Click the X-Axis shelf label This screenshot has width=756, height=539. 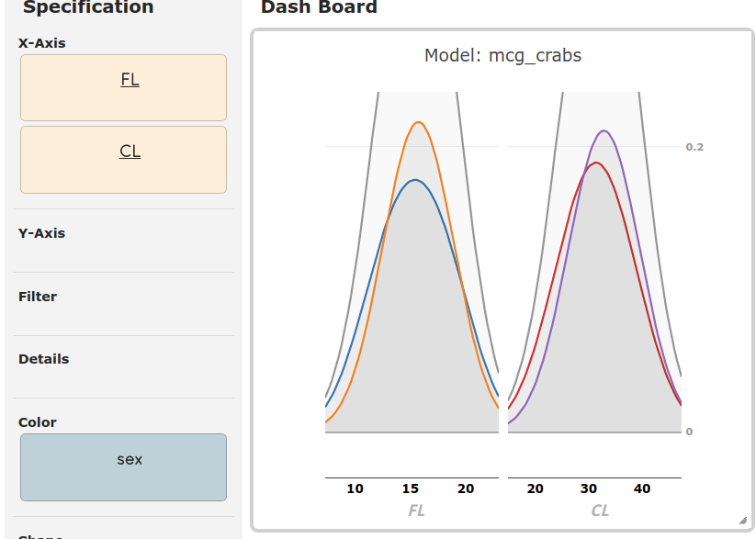(x=42, y=43)
